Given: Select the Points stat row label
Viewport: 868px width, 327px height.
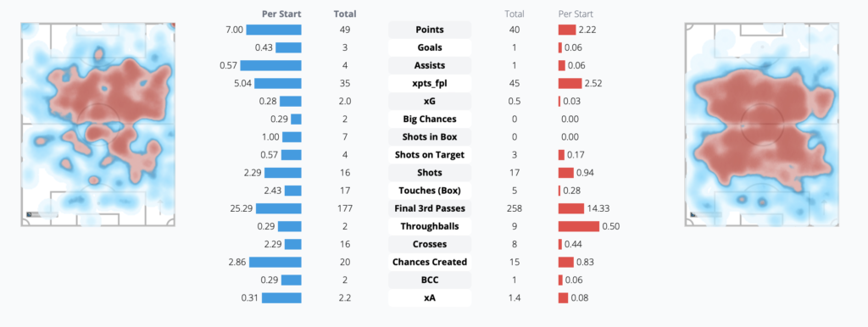Looking at the screenshot, I should click(x=430, y=30).
